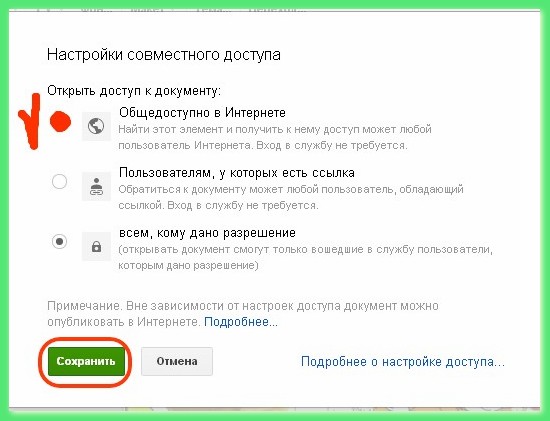Viewport: 550px width, 421px height.
Task: Click the 'Общедоступно в Интернете' option title
Action: click(202, 113)
